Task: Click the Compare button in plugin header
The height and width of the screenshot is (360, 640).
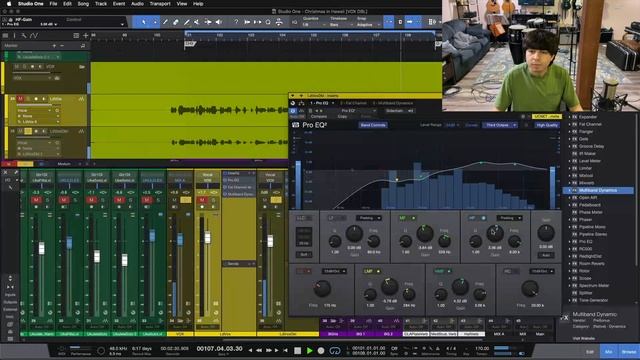Action: pyautogui.click(x=319, y=117)
